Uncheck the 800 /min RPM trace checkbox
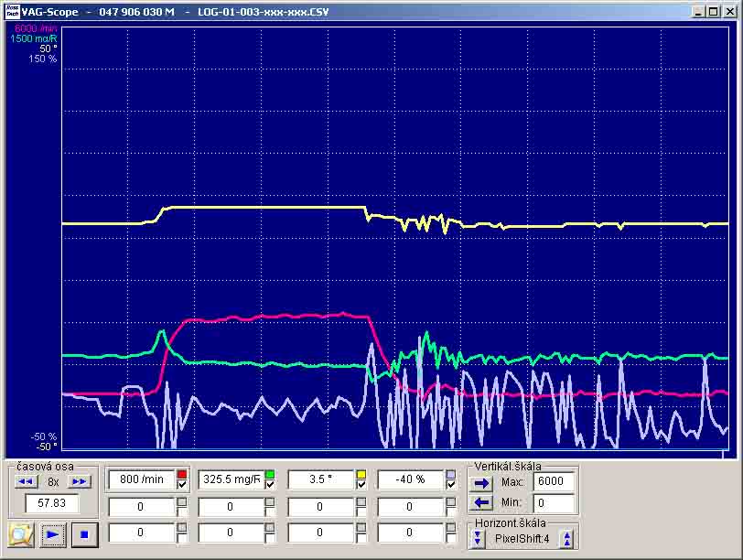 (x=182, y=484)
